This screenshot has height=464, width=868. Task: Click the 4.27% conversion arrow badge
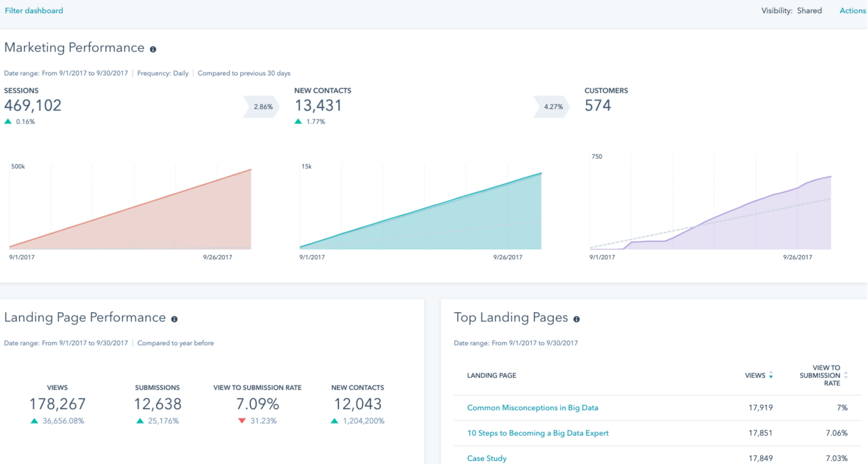tap(552, 107)
